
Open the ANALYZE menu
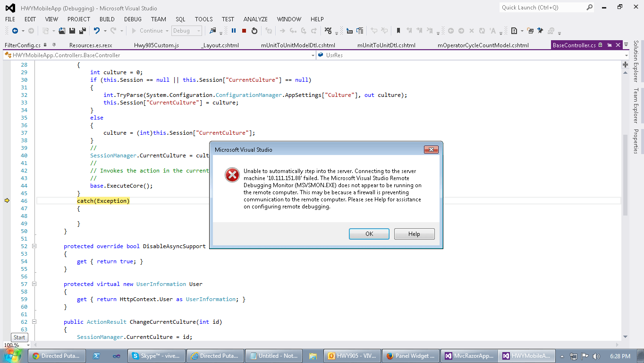click(x=255, y=19)
